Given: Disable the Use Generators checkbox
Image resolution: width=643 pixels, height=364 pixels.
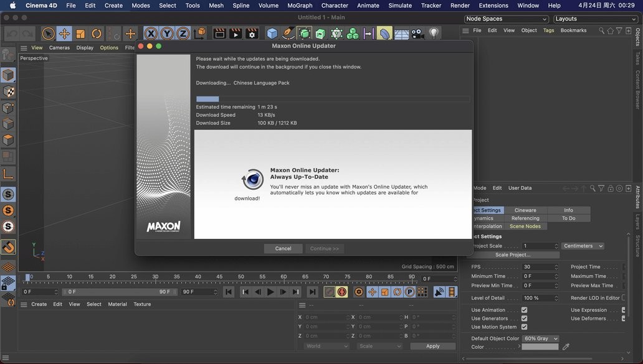Looking at the screenshot, I should [x=524, y=319].
